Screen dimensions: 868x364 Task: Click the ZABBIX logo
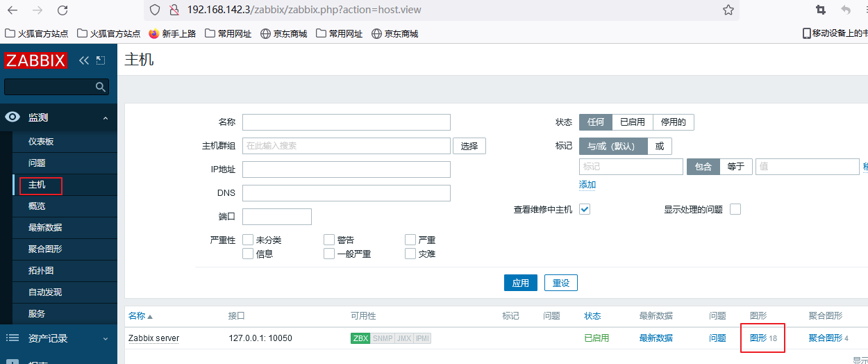(35, 60)
